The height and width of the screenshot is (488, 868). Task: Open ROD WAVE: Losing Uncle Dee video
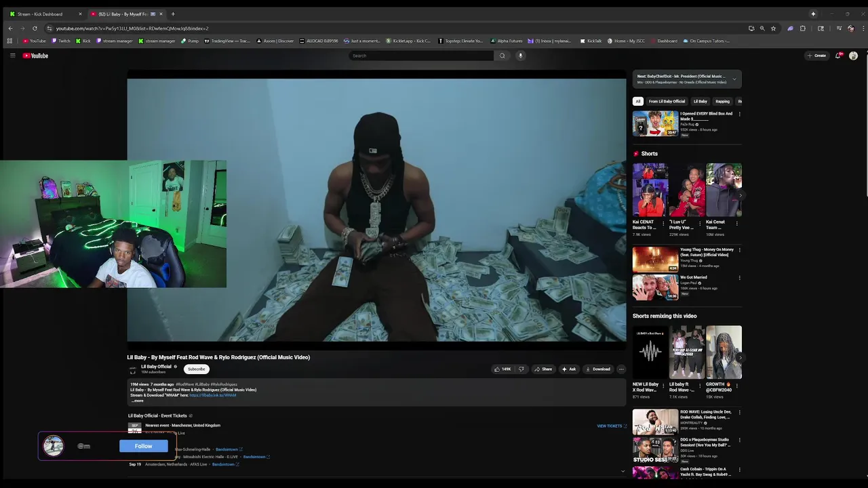[655, 422]
